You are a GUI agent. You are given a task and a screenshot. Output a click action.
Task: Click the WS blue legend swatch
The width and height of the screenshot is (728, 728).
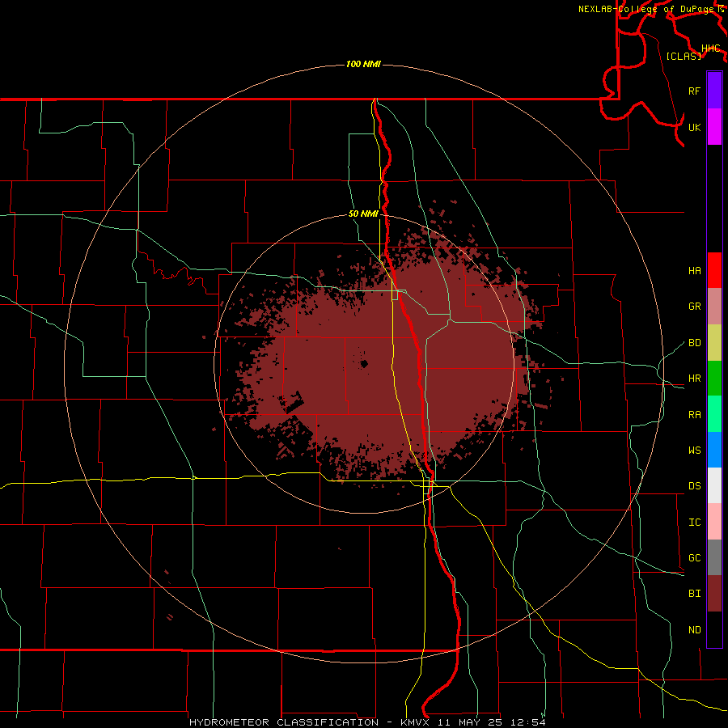[x=714, y=450]
